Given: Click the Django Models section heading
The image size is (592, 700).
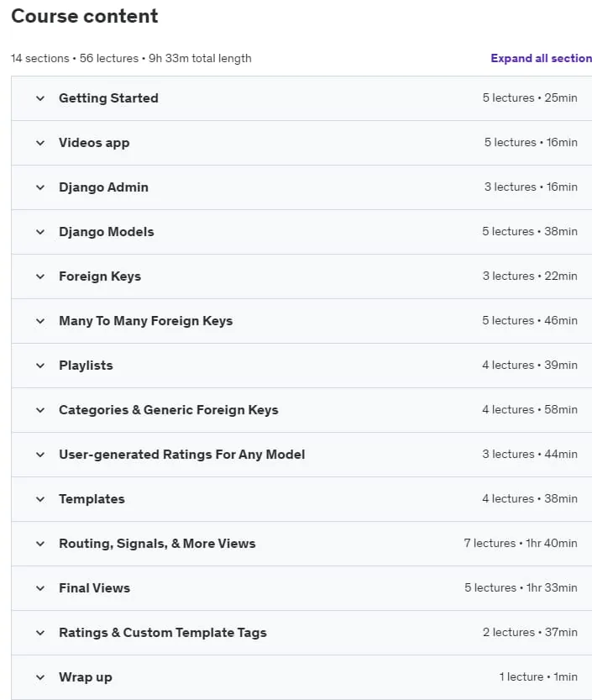Looking at the screenshot, I should (107, 232).
